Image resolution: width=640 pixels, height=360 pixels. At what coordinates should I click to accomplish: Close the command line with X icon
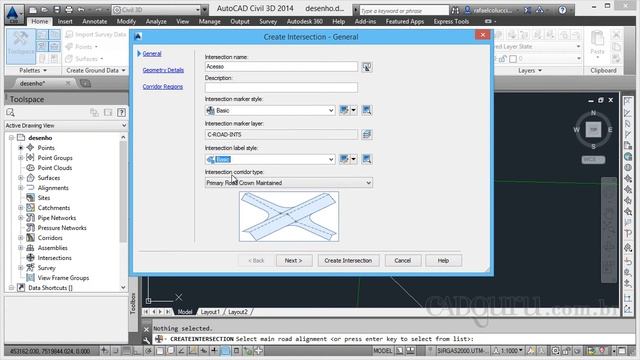coord(146,329)
